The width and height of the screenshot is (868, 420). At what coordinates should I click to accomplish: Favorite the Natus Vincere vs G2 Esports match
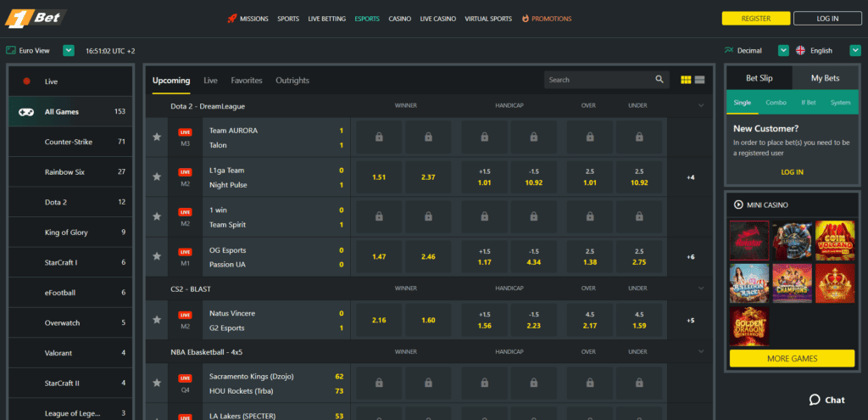pos(157,320)
